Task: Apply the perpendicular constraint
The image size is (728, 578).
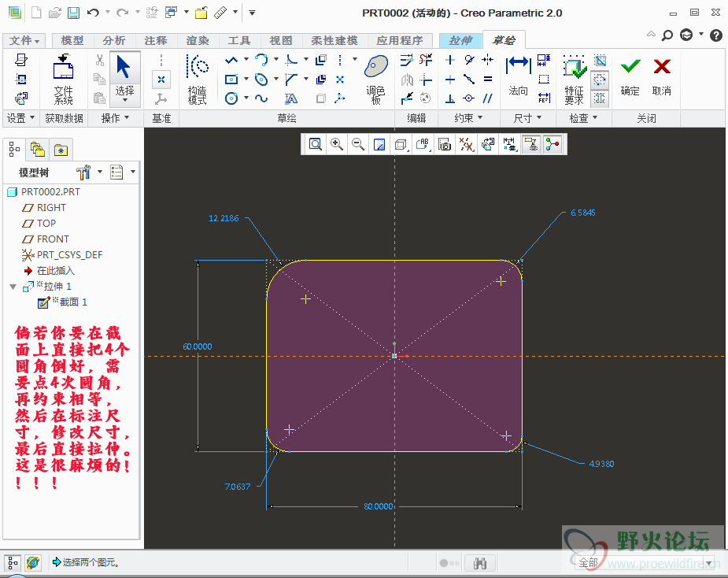Action: pos(450,98)
